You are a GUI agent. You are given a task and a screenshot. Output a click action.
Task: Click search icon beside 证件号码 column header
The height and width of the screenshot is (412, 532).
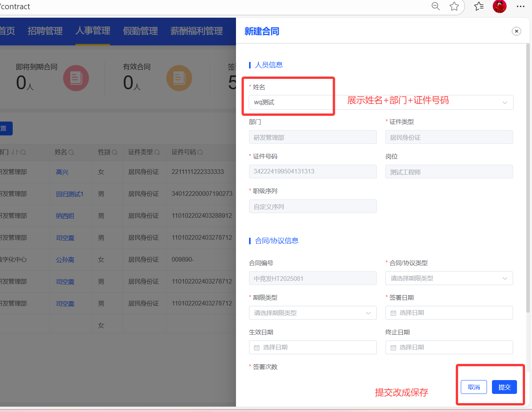(200, 152)
